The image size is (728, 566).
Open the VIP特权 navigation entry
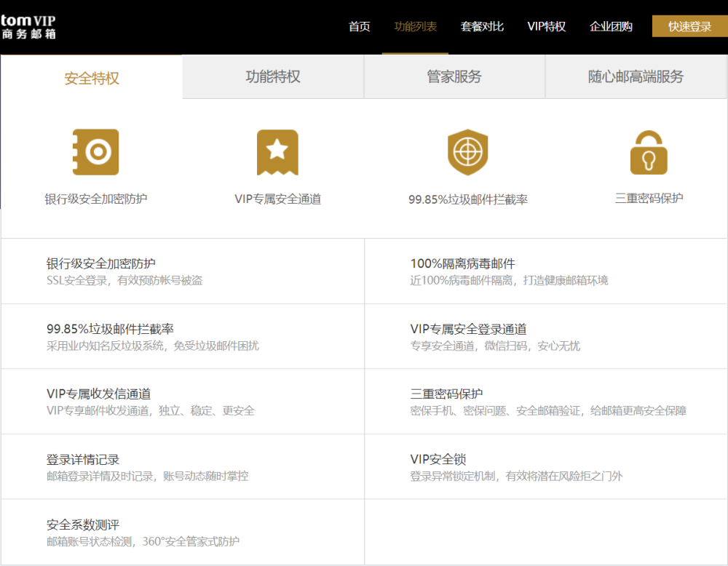[x=547, y=25]
